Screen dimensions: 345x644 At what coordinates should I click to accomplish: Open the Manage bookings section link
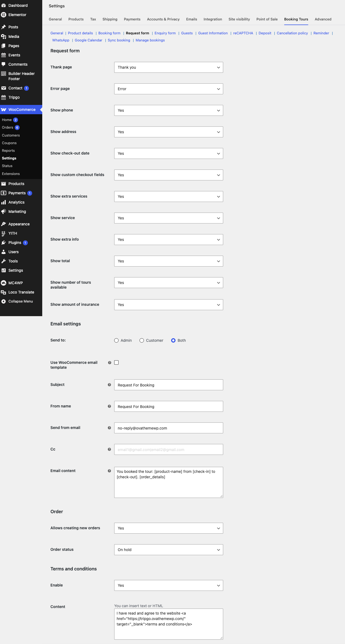tap(150, 40)
